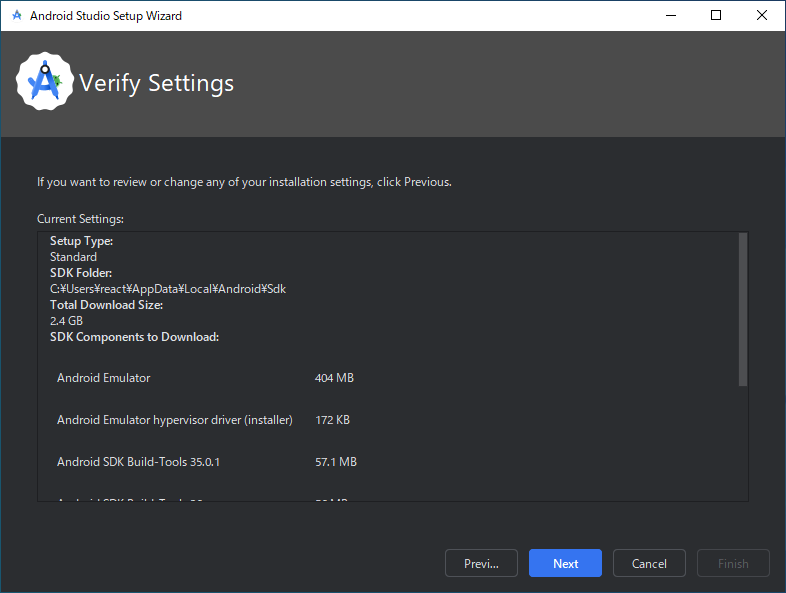786x593 pixels.
Task: Click the '57.1 MB' size value
Action: 336,462
